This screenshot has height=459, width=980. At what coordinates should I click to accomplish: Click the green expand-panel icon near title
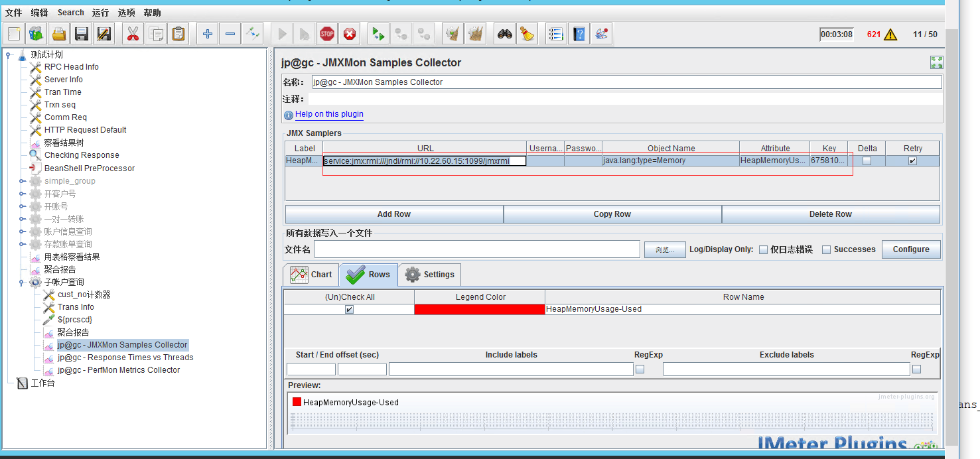[937, 62]
